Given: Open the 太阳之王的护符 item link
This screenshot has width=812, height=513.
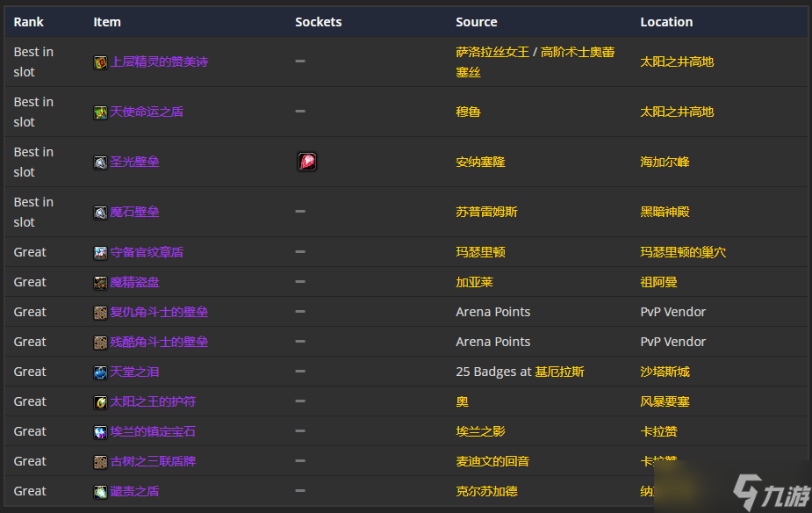Looking at the screenshot, I should [x=153, y=401].
